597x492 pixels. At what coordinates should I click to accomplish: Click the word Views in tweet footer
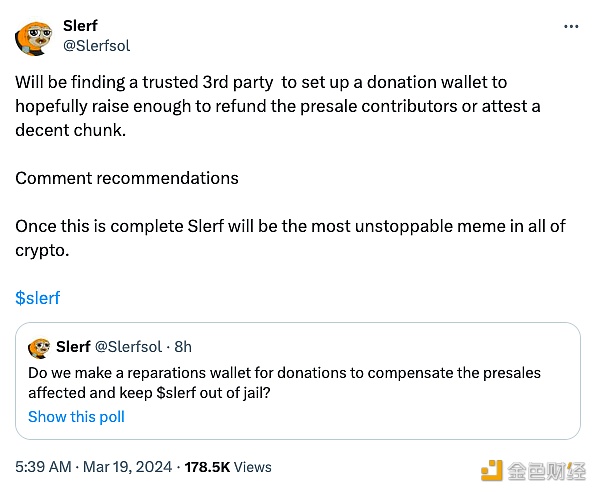(x=252, y=467)
